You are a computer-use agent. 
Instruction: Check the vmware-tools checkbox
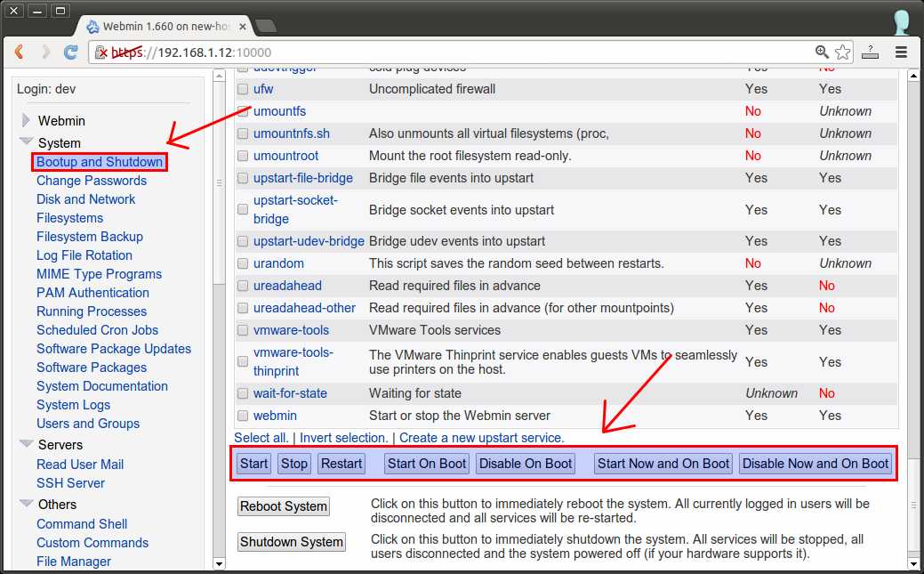(243, 330)
